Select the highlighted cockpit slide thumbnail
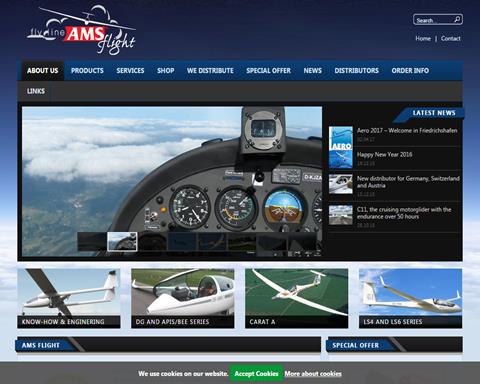 pos(122,242)
